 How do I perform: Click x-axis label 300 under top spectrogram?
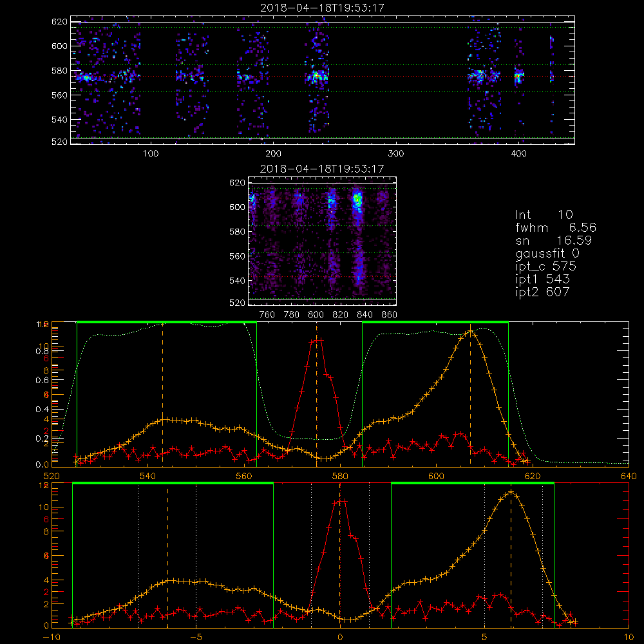[396, 154]
